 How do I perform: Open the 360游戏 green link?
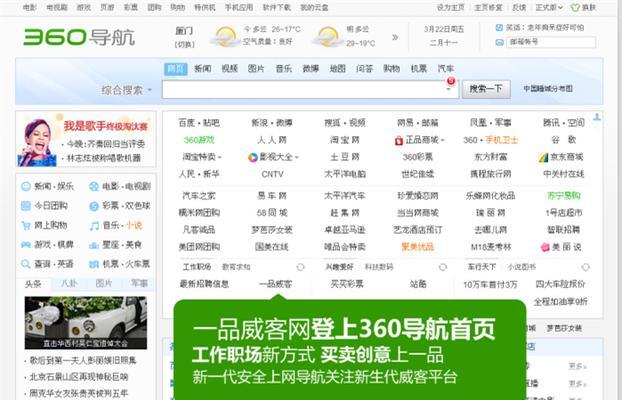[x=199, y=140]
